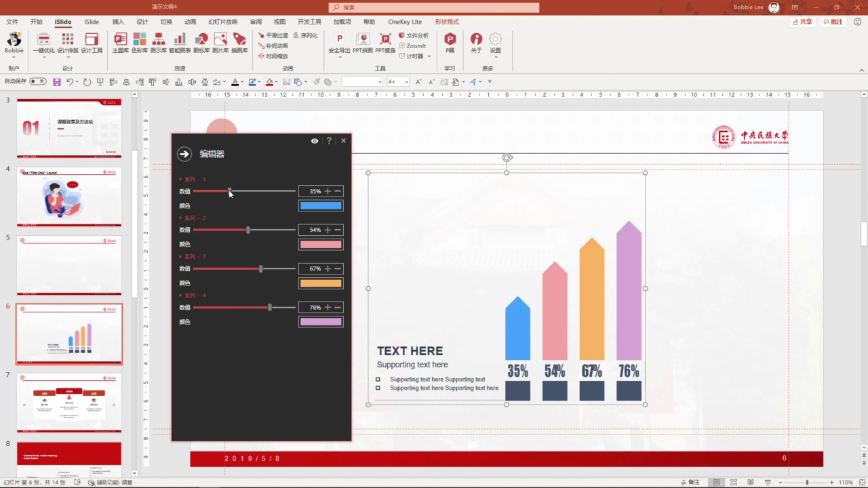
Task: Switch to the 开始 ribbon tab
Action: [x=36, y=22]
